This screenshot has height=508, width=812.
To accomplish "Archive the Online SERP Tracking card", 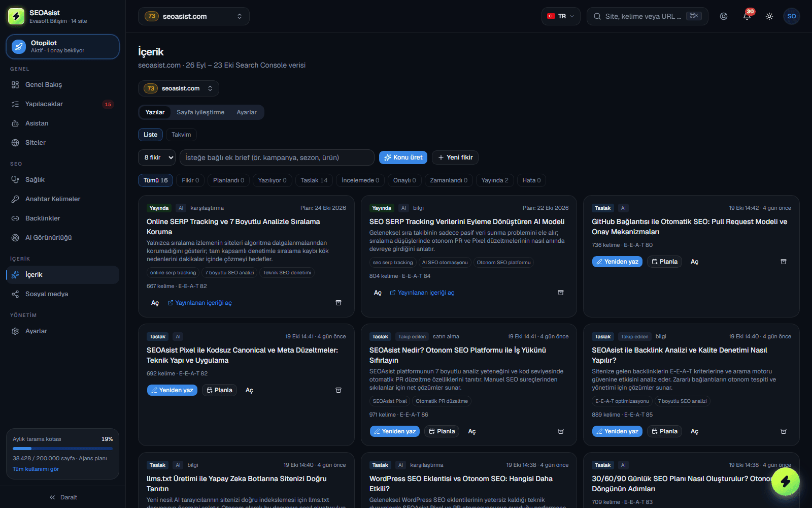I will tap(339, 303).
